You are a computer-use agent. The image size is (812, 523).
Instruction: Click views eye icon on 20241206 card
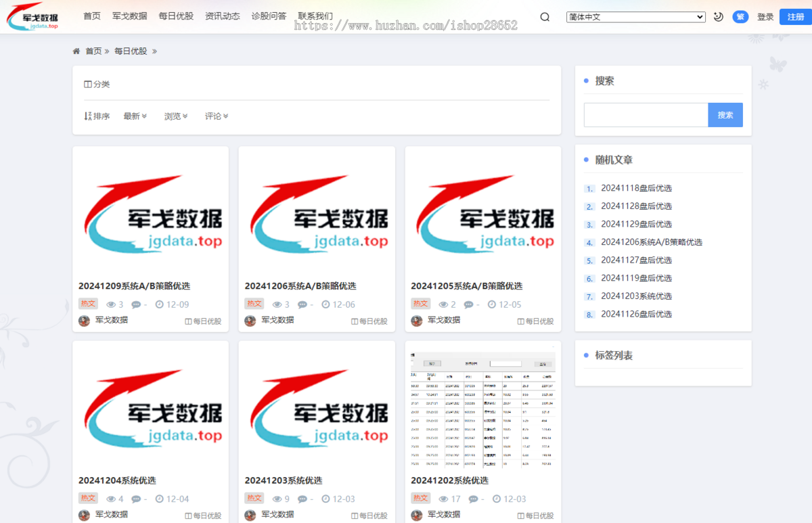click(x=276, y=304)
